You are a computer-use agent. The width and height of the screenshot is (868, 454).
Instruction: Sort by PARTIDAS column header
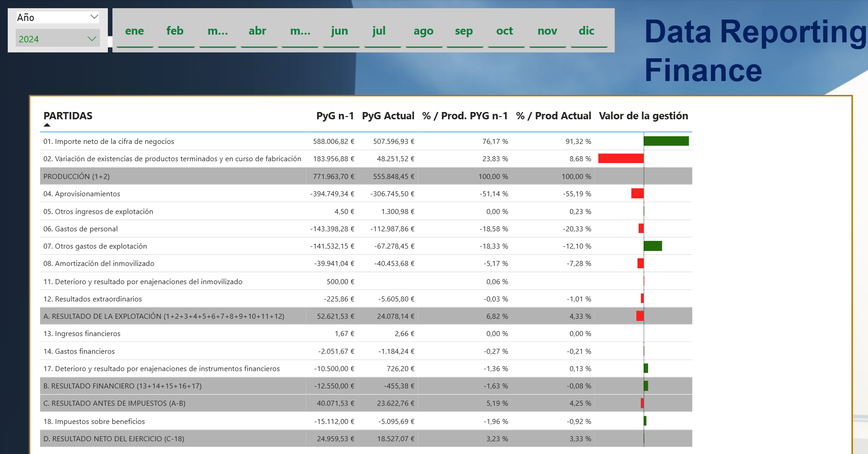[68, 116]
